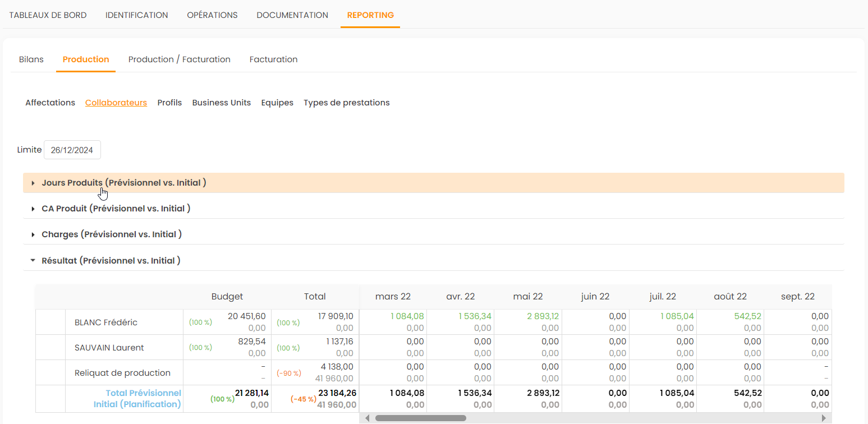Image resolution: width=868 pixels, height=424 pixels.
Task: Expand the CA Produit section
Action: pos(116,209)
